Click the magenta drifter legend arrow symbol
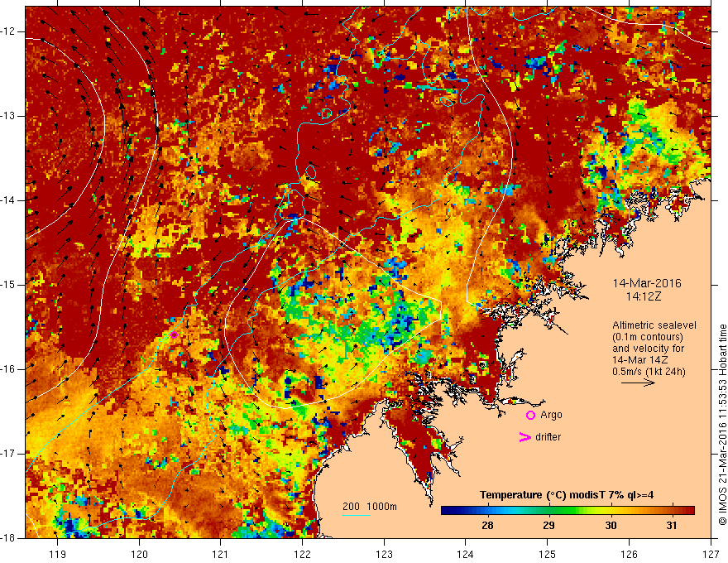Screen dimensions: 728x563 [x=524, y=437]
